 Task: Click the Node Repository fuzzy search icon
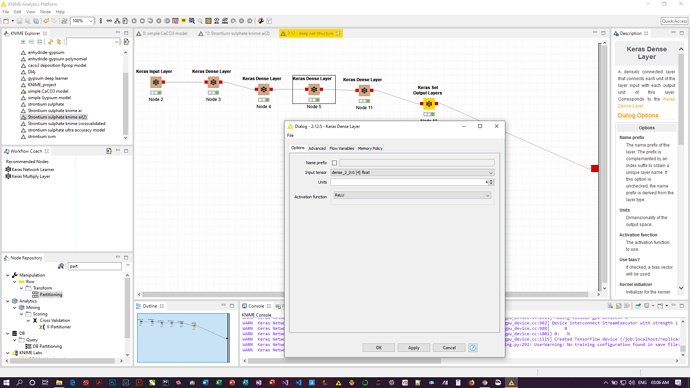pos(61,266)
